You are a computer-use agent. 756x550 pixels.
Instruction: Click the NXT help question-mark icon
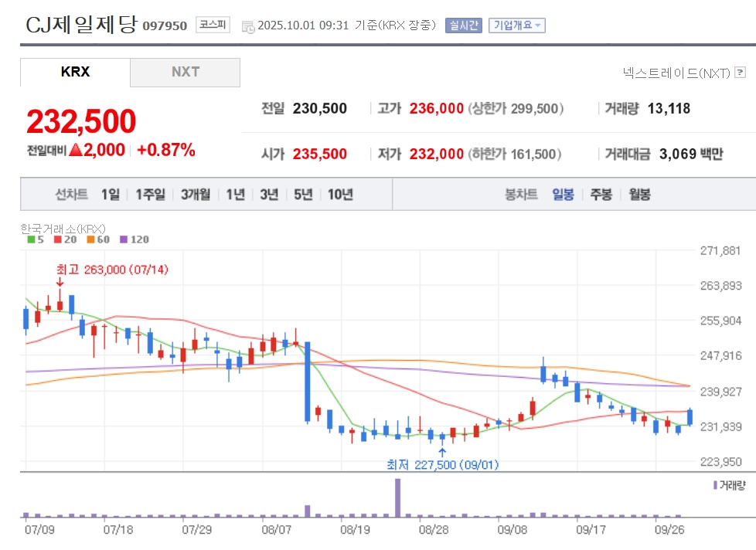[x=740, y=73]
